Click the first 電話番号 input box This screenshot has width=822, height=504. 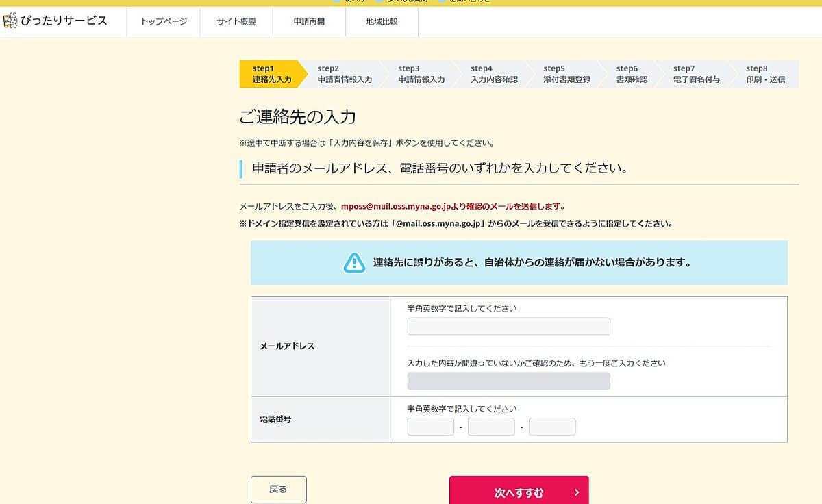(431, 427)
